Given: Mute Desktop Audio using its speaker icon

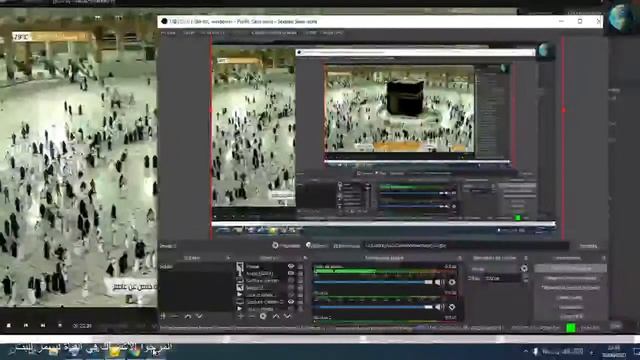Looking at the screenshot, I should [439, 282].
